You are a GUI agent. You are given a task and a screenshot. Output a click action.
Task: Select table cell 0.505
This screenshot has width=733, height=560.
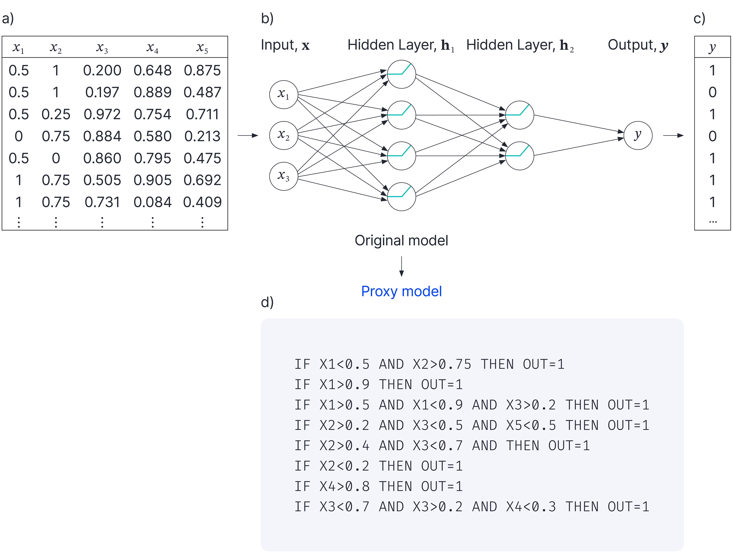point(102,180)
